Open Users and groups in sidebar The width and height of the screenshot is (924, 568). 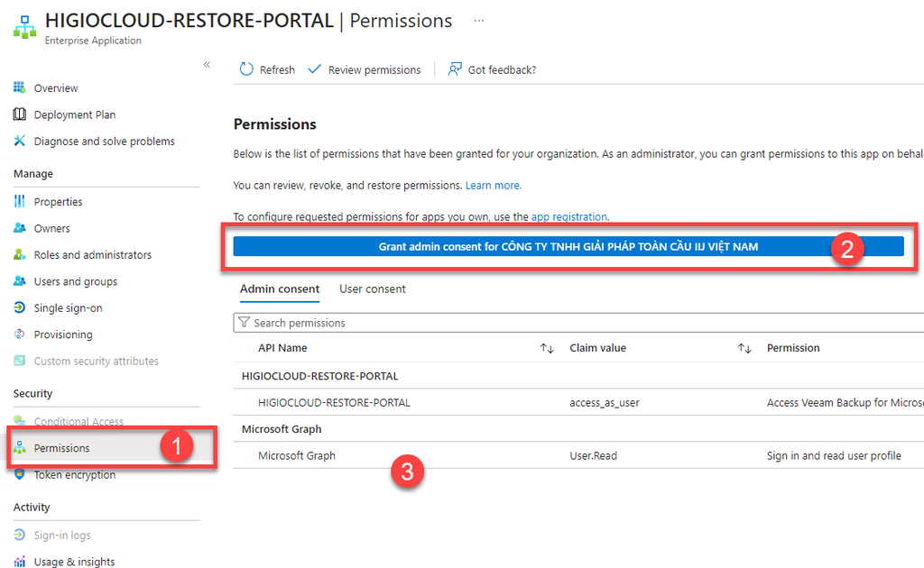pos(76,282)
